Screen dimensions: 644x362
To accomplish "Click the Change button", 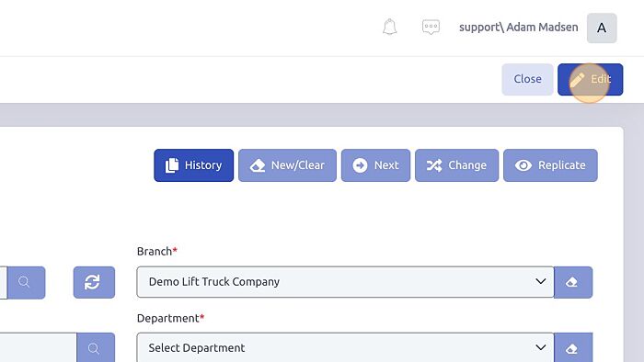I will [x=456, y=165].
